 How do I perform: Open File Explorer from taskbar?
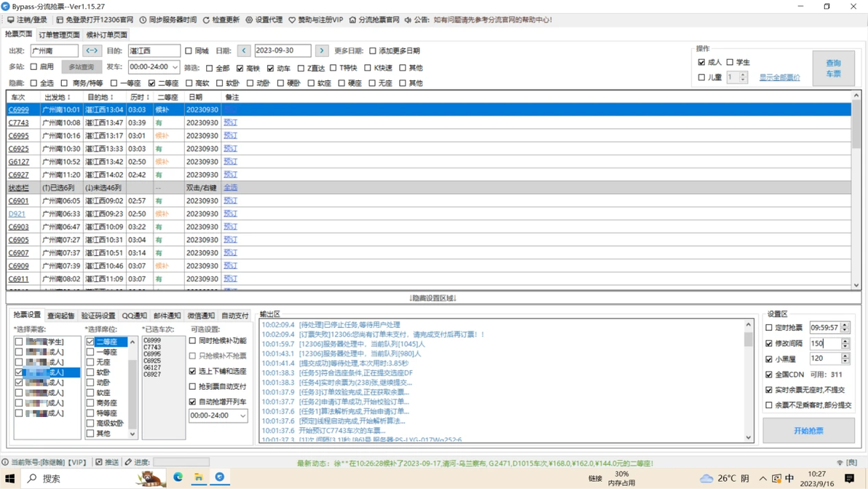pos(199,477)
